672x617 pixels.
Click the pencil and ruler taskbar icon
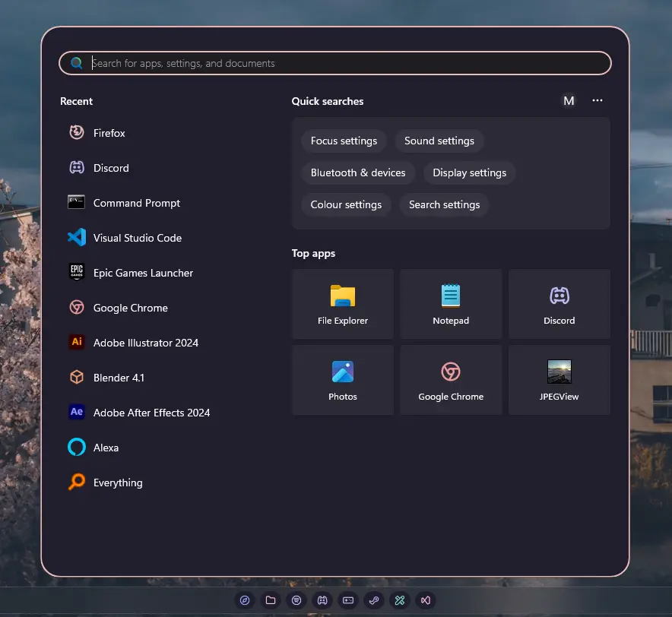pos(400,600)
